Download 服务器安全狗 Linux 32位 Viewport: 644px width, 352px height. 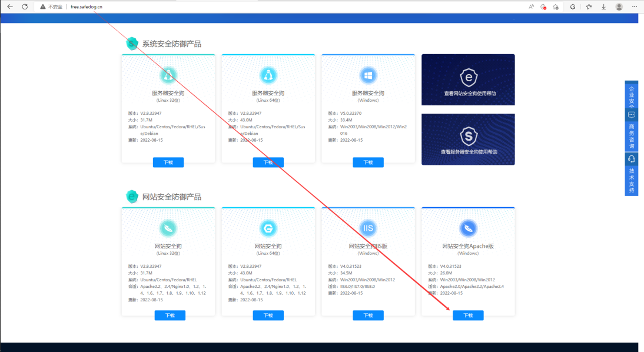tap(168, 162)
